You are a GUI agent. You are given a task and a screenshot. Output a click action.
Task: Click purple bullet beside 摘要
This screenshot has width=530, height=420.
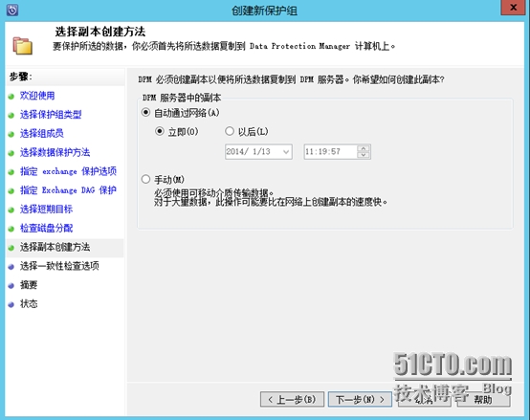pyautogui.click(x=11, y=285)
